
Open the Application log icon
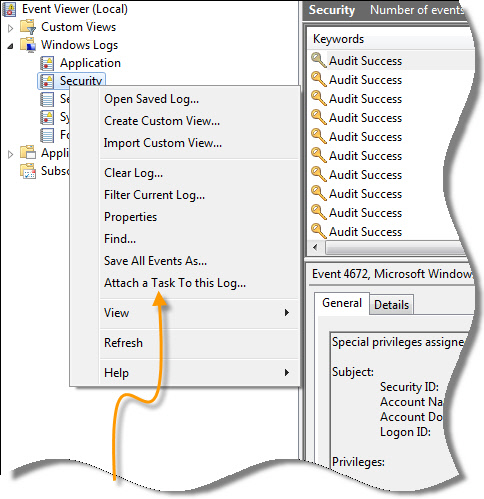pos(47,63)
